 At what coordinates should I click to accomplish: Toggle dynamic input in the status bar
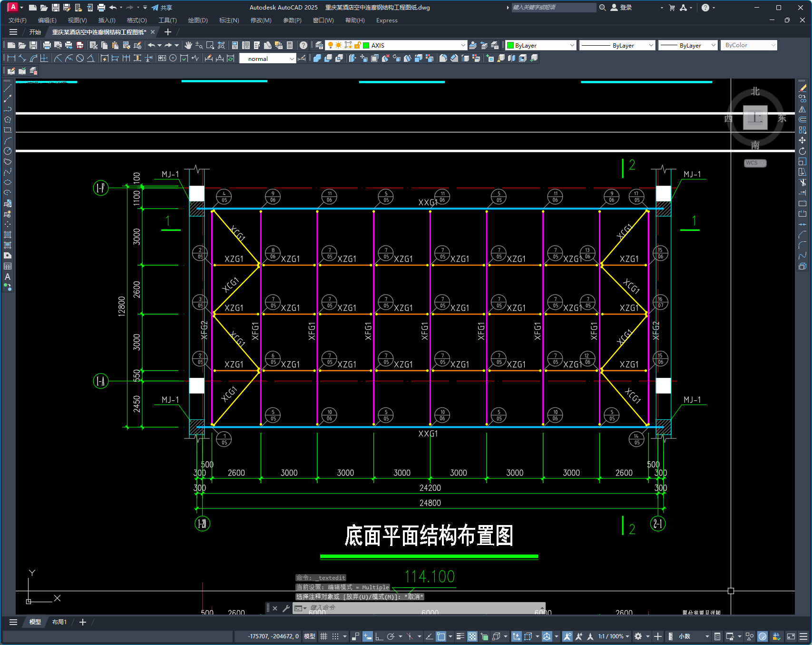pyautogui.click(x=367, y=636)
